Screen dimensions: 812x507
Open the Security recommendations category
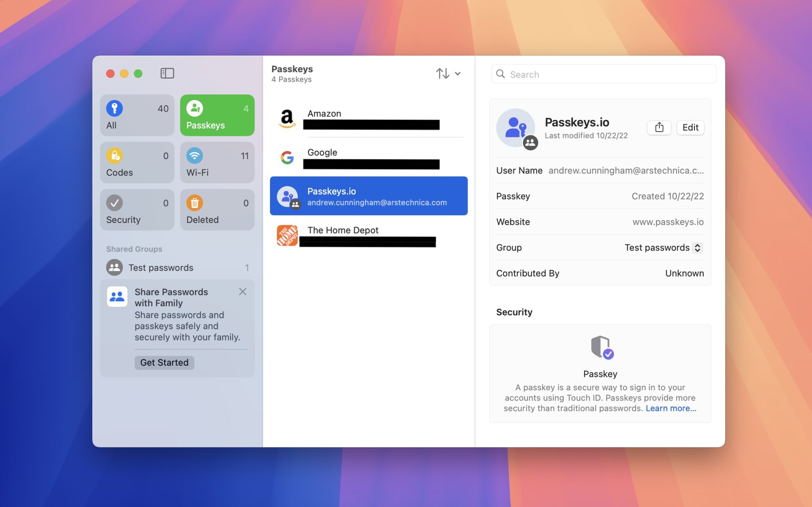click(137, 209)
